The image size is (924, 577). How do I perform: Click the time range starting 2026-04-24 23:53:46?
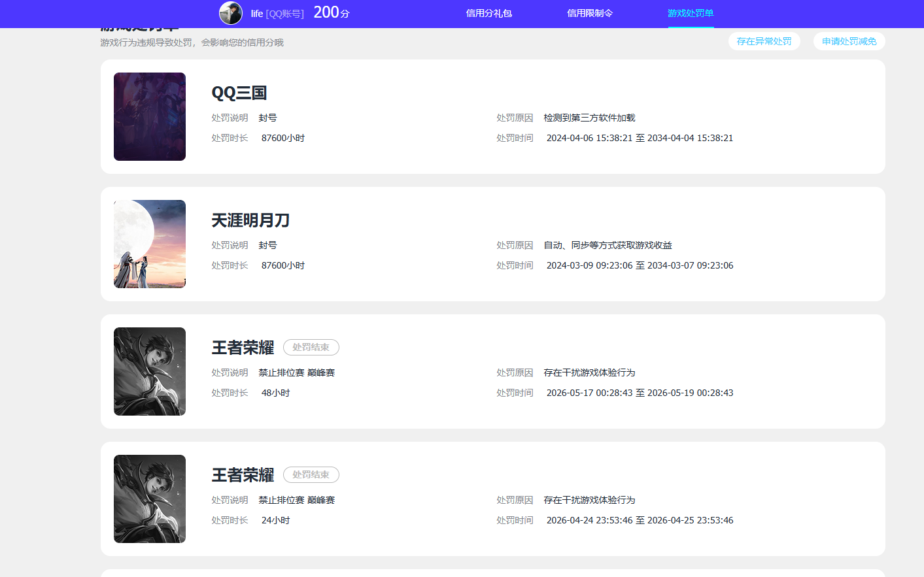[640, 520]
